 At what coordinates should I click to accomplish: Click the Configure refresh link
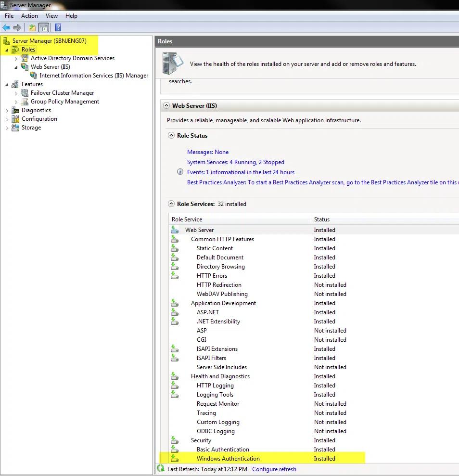(274, 469)
